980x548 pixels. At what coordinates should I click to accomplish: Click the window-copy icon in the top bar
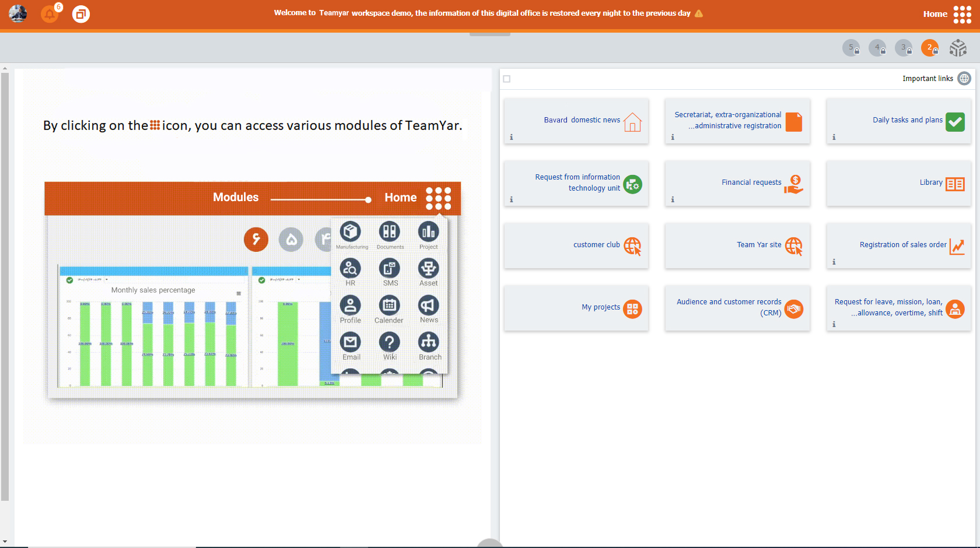point(81,14)
